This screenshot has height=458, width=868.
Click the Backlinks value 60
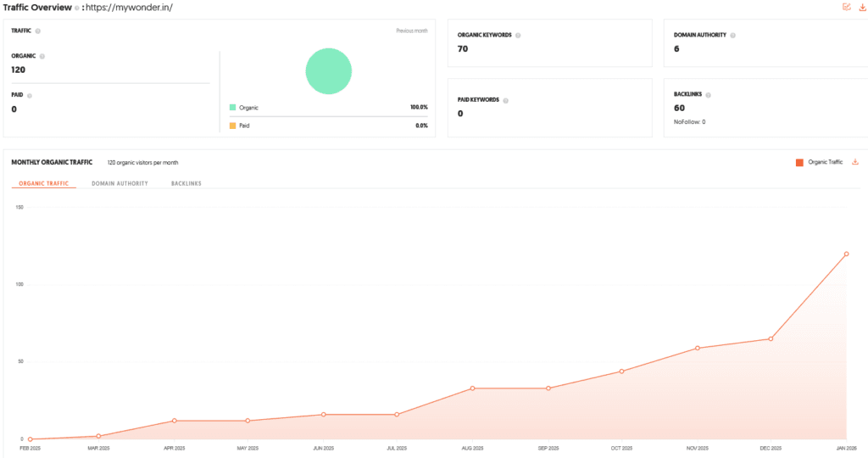click(679, 108)
